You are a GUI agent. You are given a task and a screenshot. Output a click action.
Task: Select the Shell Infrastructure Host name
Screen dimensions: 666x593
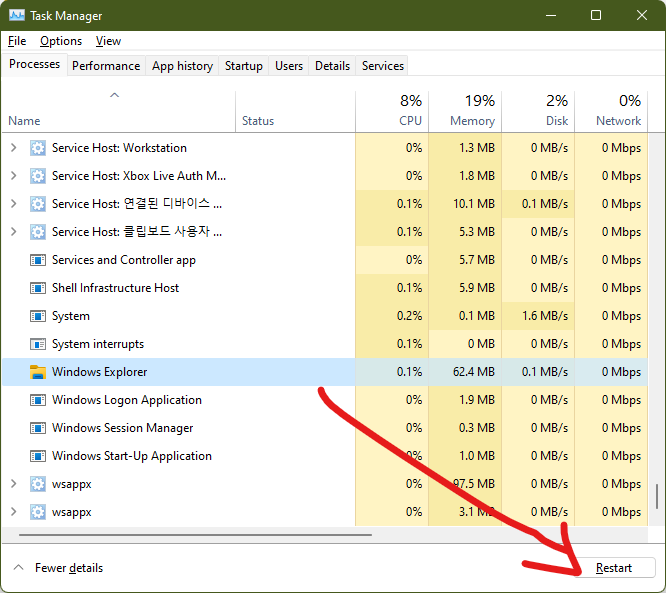pos(115,288)
